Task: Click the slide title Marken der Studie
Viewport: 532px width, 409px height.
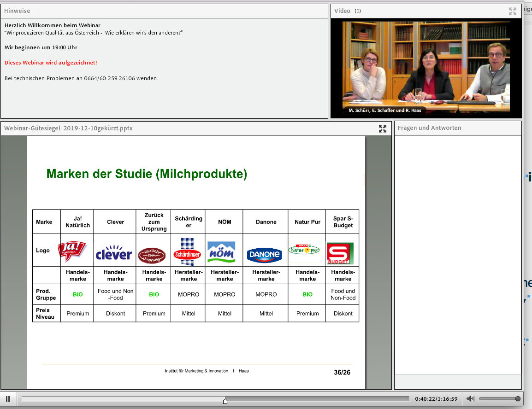Action: pyautogui.click(x=147, y=174)
